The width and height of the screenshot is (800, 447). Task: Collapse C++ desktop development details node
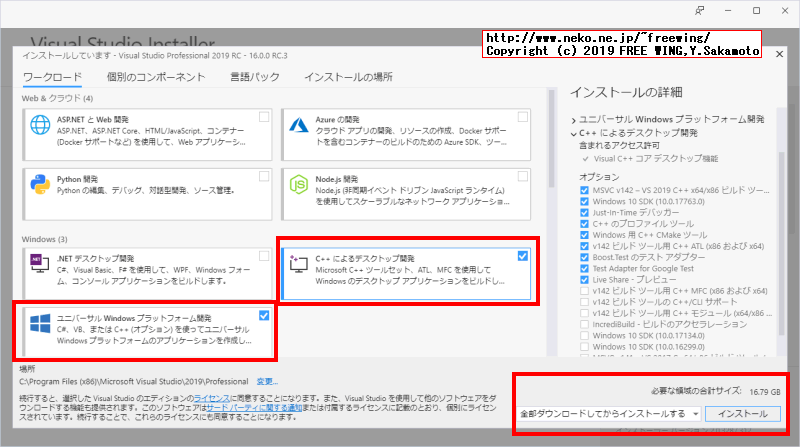pyautogui.click(x=573, y=134)
